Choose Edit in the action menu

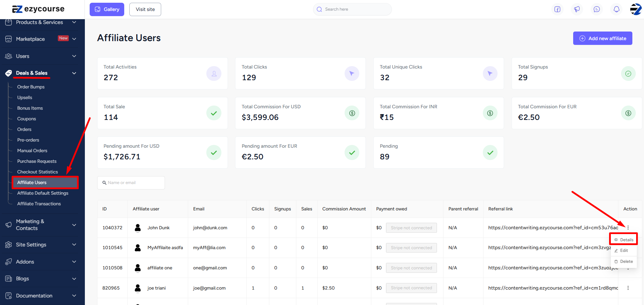coord(623,251)
